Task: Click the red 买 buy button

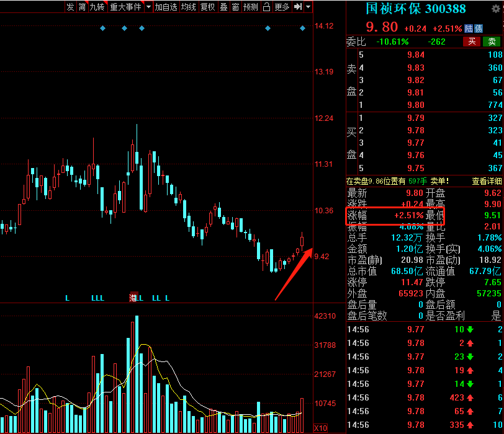Action: coord(472,42)
